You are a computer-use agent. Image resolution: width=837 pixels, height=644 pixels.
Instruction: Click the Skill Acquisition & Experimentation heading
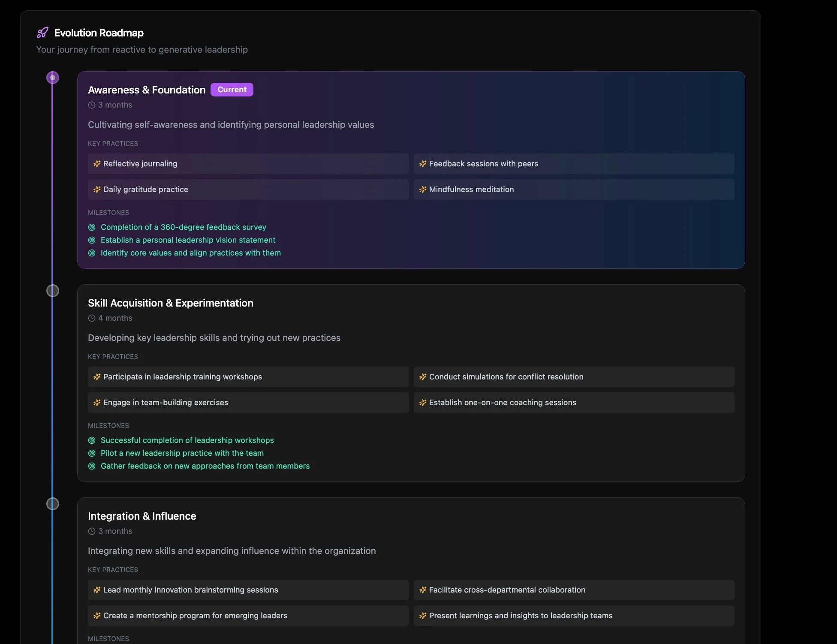170,303
